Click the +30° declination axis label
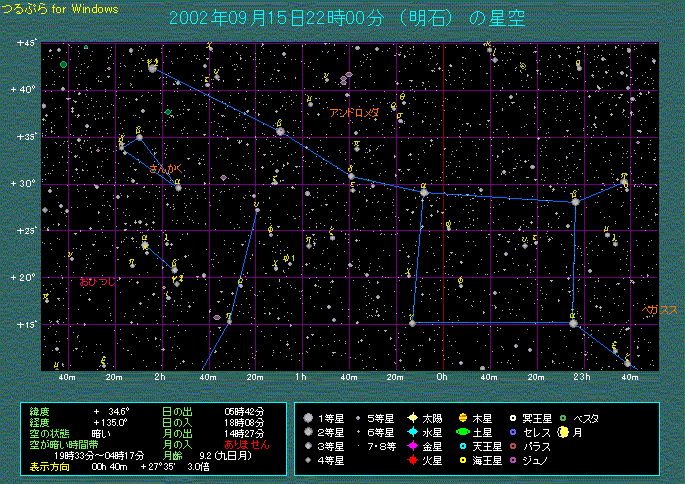 click(25, 184)
